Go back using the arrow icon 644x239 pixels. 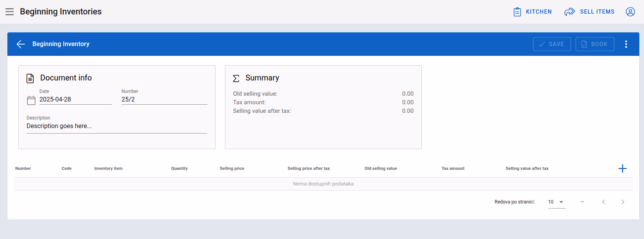pos(21,44)
